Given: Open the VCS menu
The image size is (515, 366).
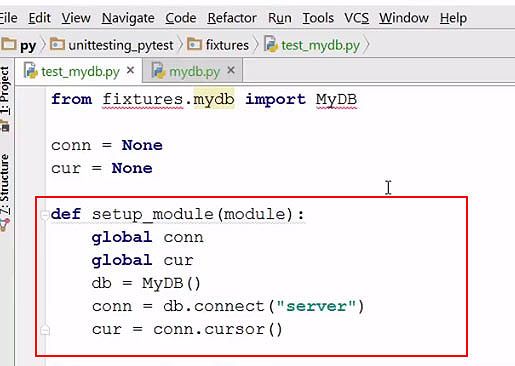Looking at the screenshot, I should (356, 18).
